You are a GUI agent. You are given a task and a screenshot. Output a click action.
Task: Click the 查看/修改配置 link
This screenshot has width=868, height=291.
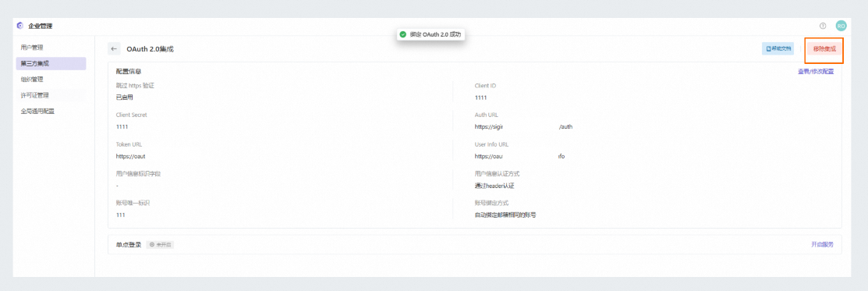[x=816, y=72]
